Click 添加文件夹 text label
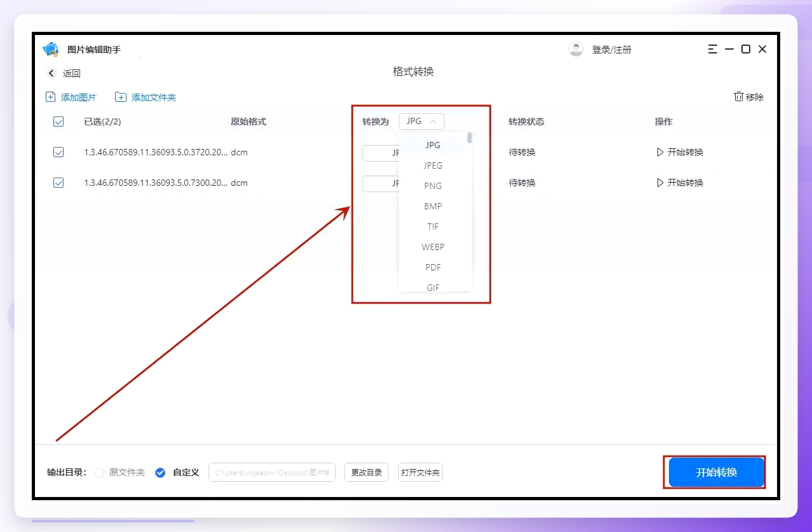The width and height of the screenshot is (812, 532). [154, 97]
